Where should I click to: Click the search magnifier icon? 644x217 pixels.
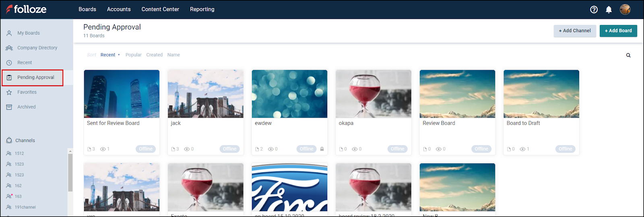[628, 55]
